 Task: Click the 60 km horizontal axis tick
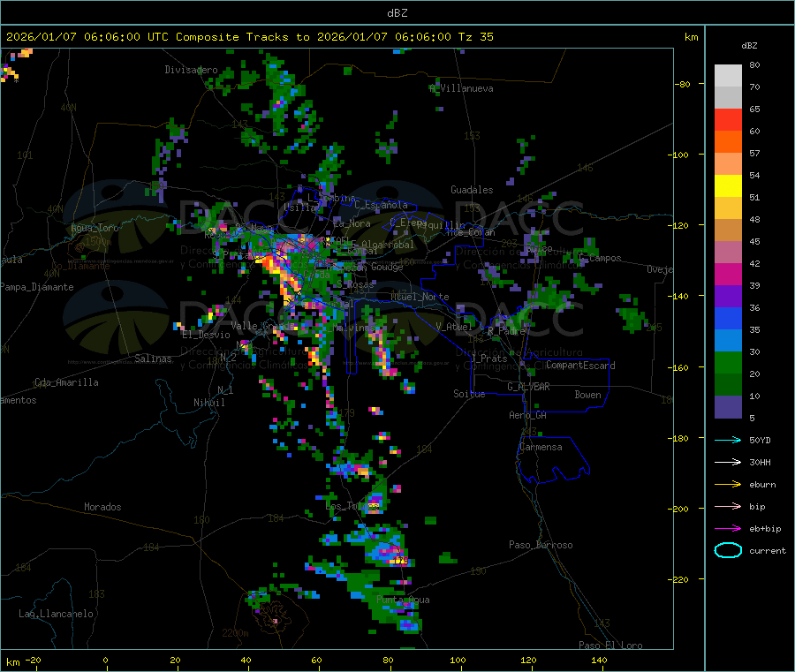tap(316, 660)
